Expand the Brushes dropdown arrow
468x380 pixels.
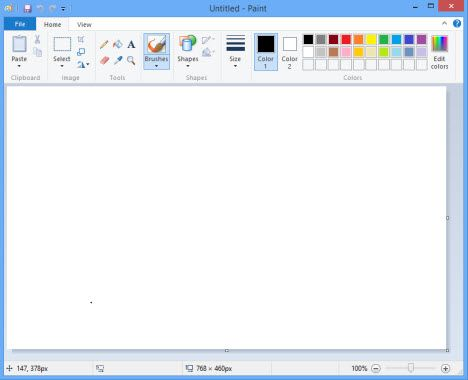[x=156, y=66]
